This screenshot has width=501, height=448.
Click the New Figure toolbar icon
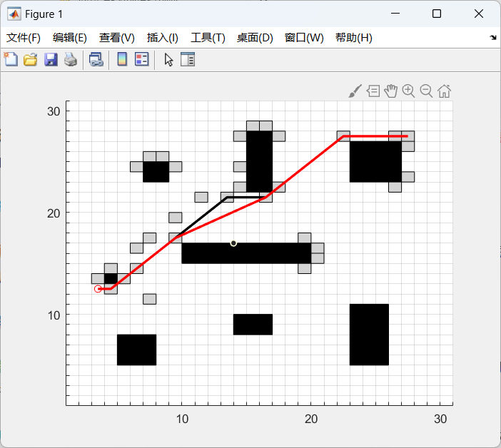coord(11,60)
